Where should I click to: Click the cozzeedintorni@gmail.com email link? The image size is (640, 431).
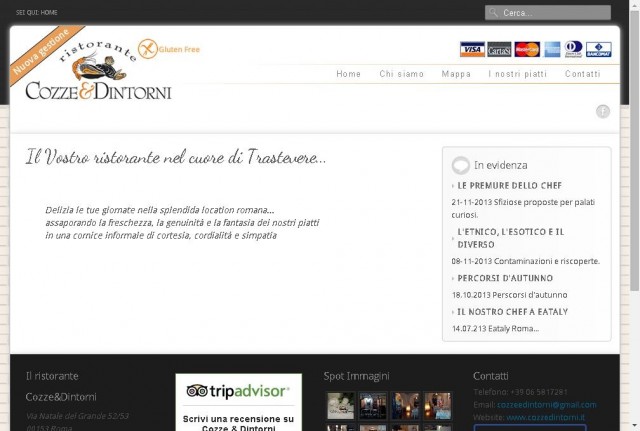click(547, 405)
